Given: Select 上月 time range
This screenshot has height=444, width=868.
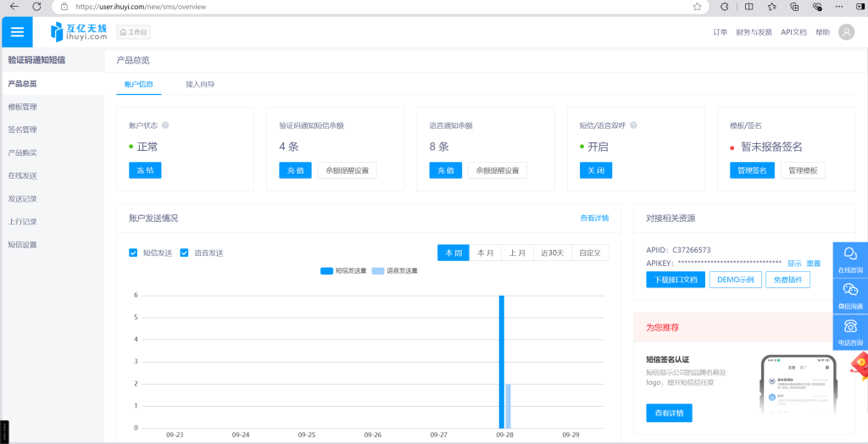Looking at the screenshot, I should (518, 253).
